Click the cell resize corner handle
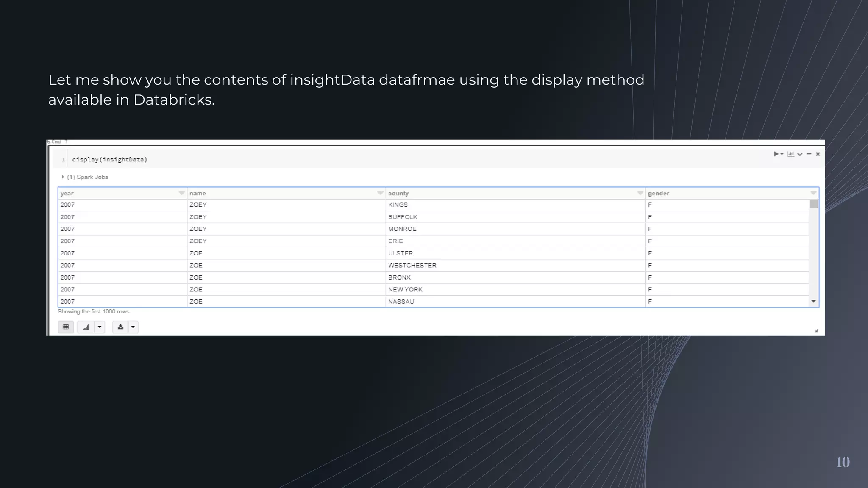The width and height of the screenshot is (868, 488). (816, 330)
